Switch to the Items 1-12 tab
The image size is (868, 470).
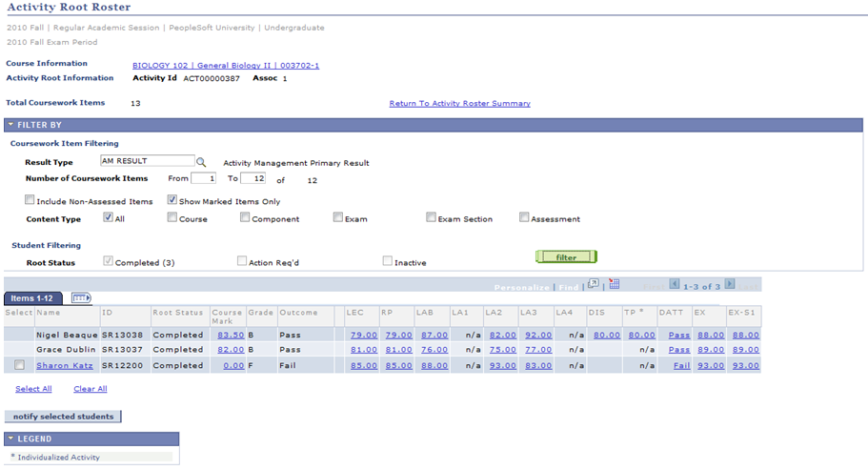coord(32,298)
